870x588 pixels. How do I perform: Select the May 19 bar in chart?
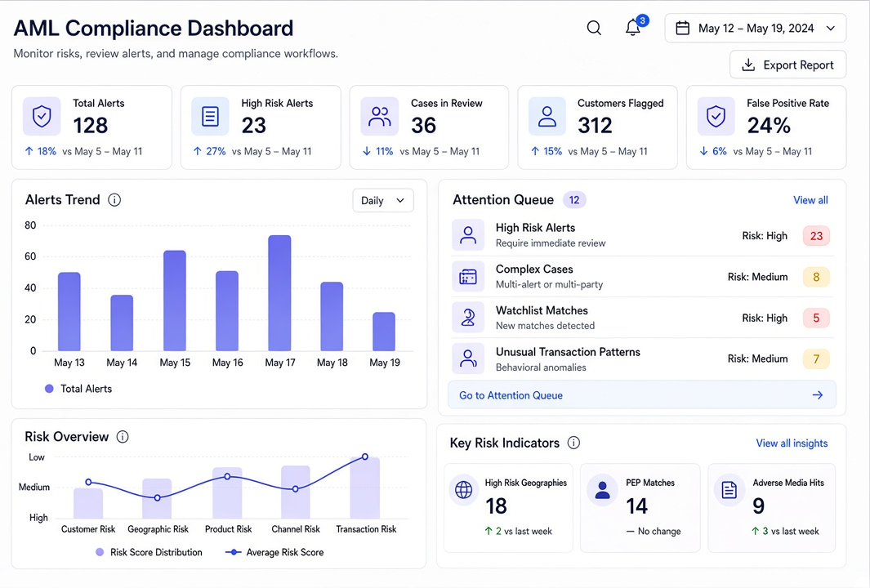click(x=384, y=332)
